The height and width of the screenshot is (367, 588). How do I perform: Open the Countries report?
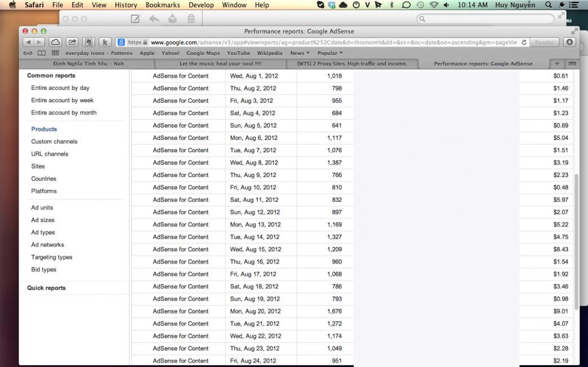click(43, 178)
